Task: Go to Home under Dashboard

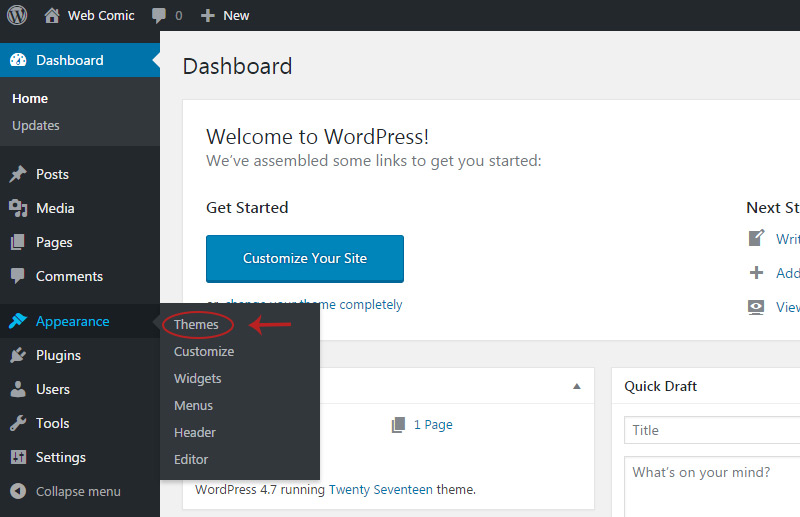Action: [30, 99]
